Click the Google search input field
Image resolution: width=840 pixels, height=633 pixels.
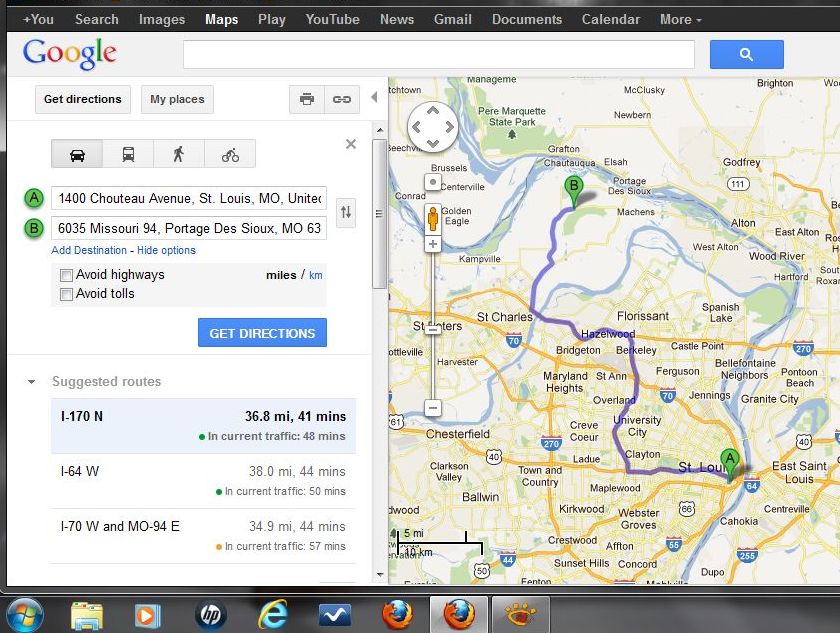click(439, 54)
